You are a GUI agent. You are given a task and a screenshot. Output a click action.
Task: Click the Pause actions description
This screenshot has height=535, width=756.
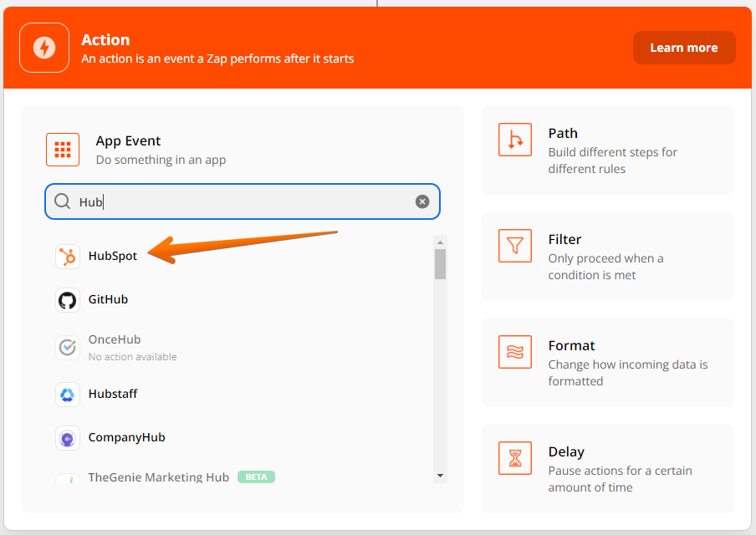[620, 479]
